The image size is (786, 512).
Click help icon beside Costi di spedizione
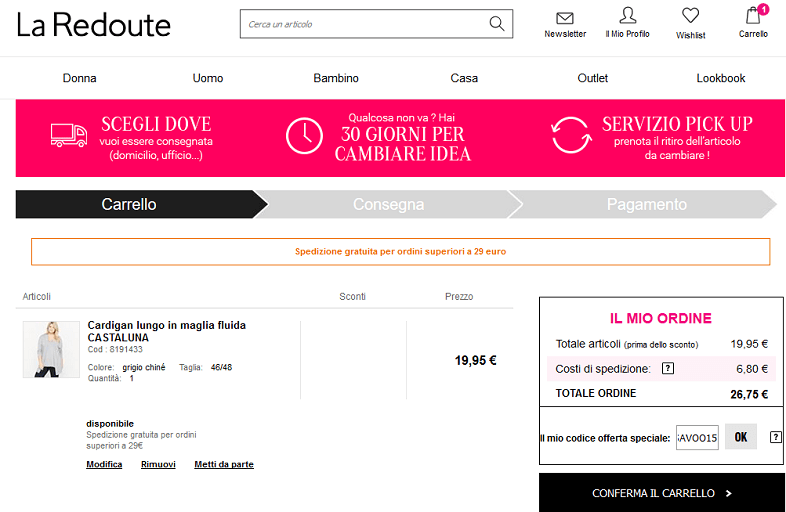pyautogui.click(x=668, y=368)
